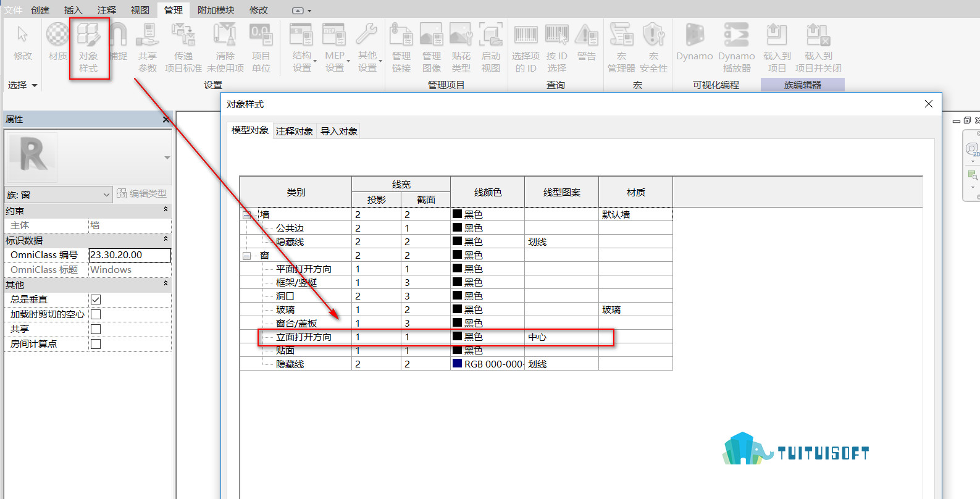Open 结构设置 dropdown tool
The height and width of the screenshot is (499, 980).
click(x=303, y=48)
